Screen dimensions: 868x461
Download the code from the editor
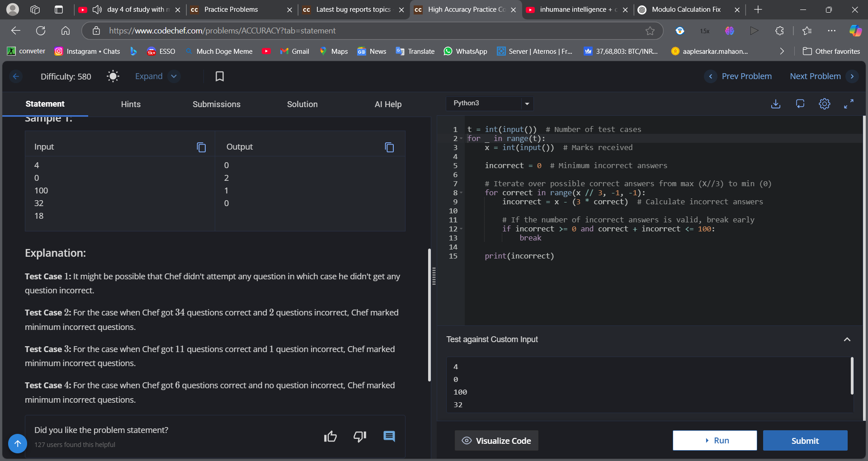point(776,104)
